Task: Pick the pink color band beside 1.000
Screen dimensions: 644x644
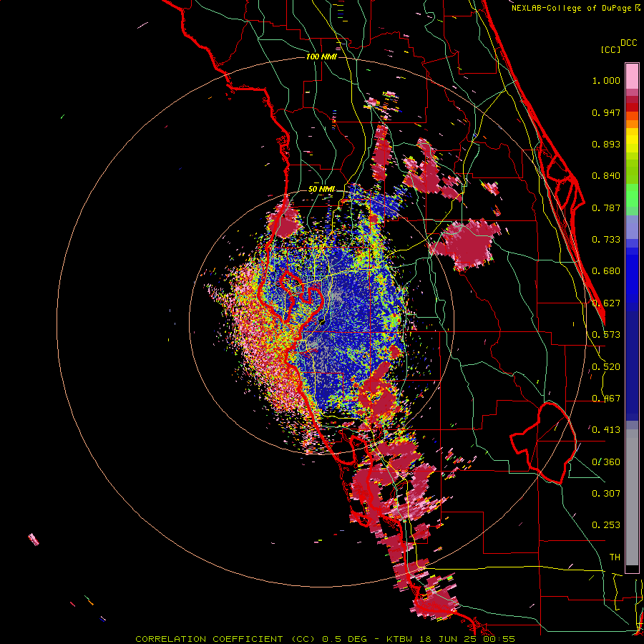Action: tap(632, 77)
